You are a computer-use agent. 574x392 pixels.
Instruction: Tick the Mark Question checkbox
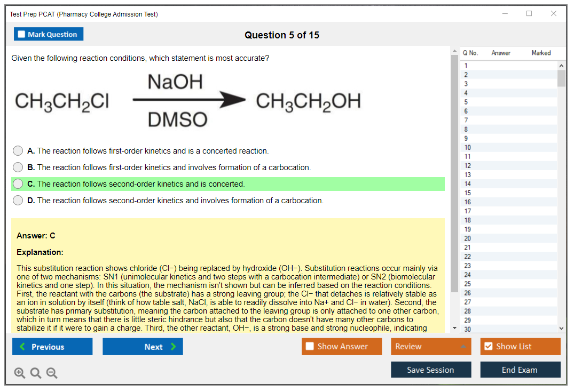pos(22,34)
